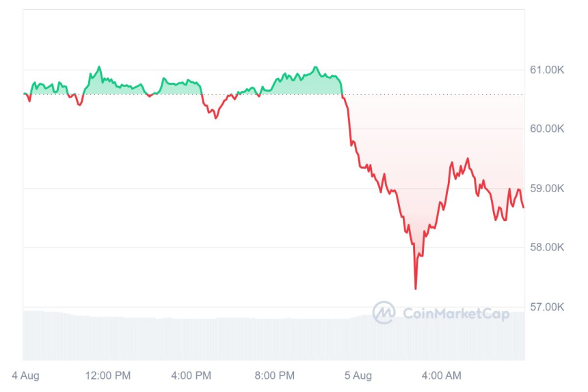Click the 4 Aug date label
This screenshot has height=392, width=588.
(27, 375)
